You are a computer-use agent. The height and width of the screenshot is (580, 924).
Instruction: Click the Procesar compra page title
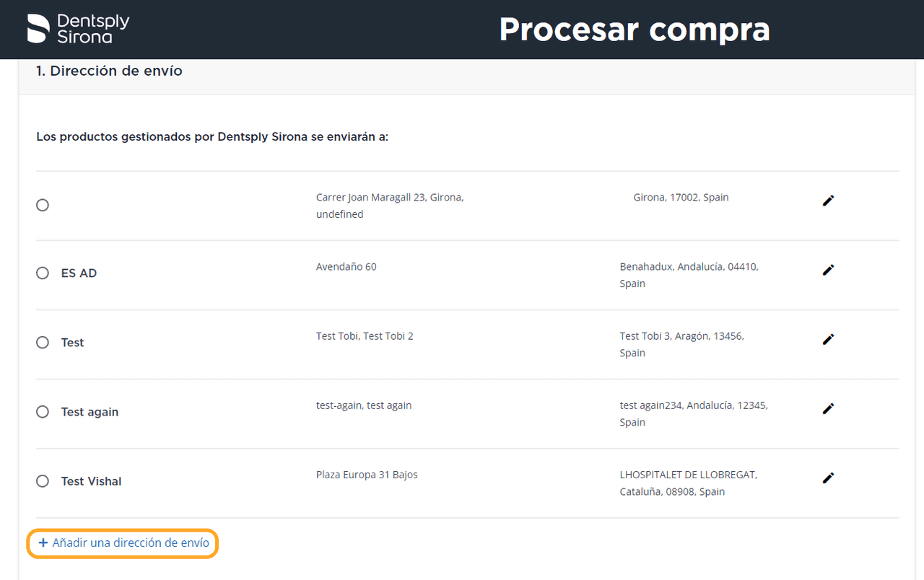634,30
